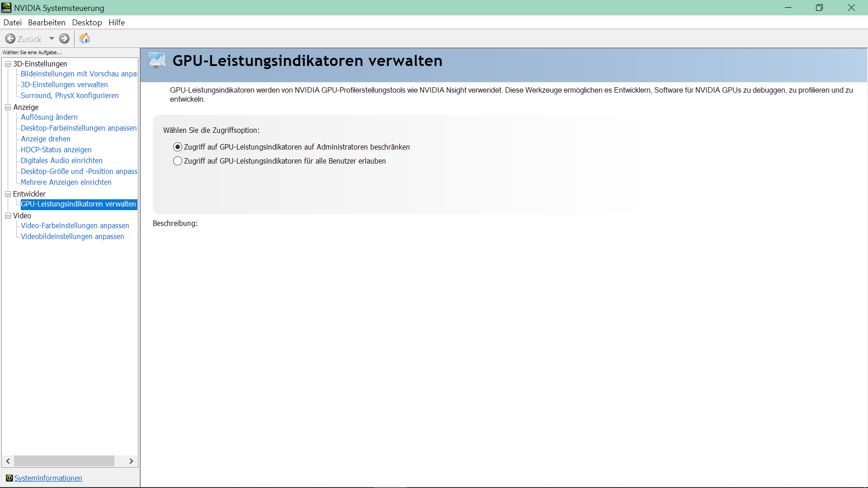
Task: Open the Systeminformationen link
Action: coord(47,478)
